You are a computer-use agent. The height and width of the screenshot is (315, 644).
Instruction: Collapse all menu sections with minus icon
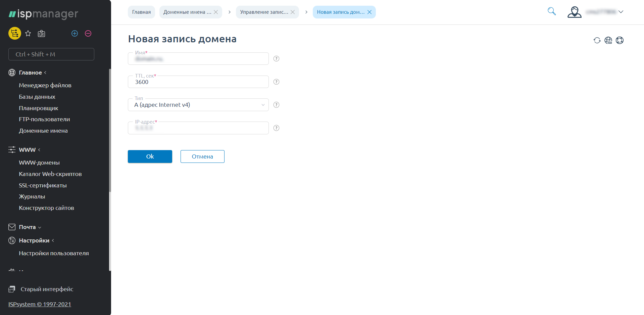point(88,33)
